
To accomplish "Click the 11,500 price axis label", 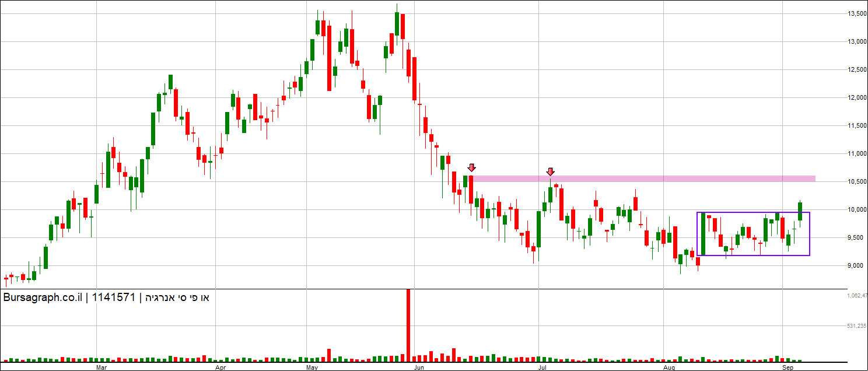I will 857,125.
